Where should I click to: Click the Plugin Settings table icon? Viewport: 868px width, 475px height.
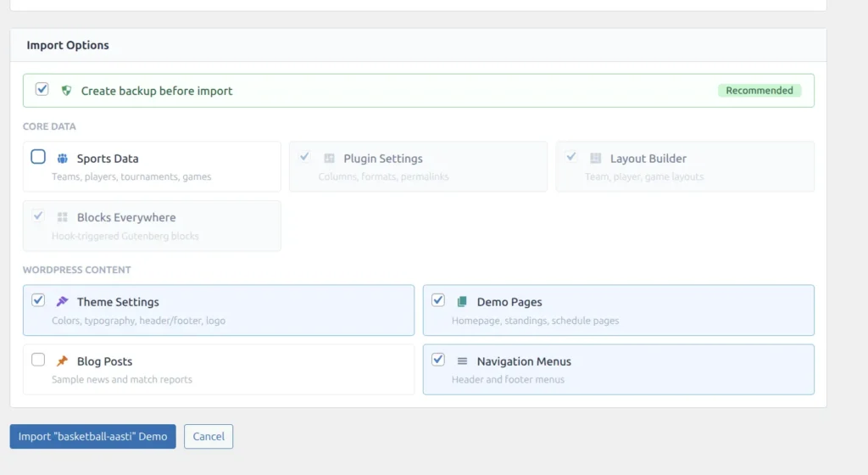click(330, 159)
